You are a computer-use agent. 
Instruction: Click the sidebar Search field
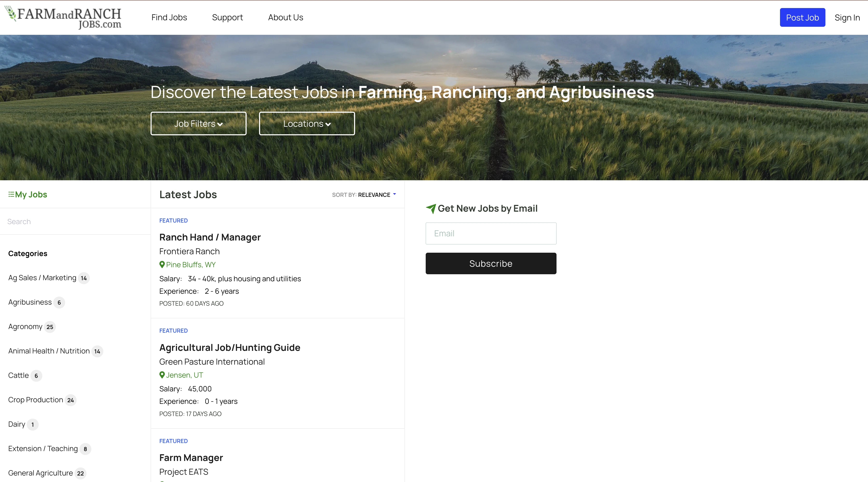coord(75,222)
